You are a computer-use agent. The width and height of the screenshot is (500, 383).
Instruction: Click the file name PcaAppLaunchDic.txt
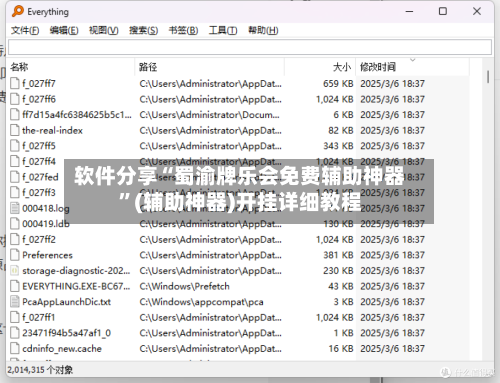pos(66,302)
